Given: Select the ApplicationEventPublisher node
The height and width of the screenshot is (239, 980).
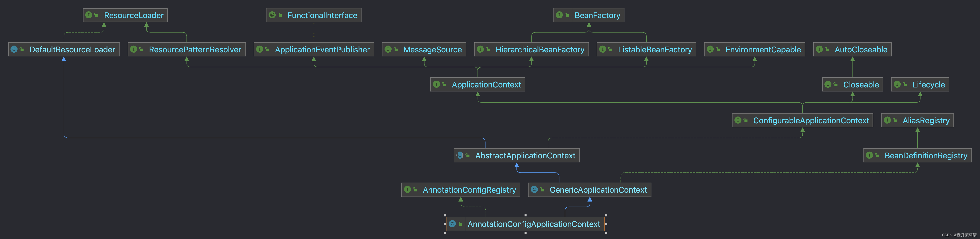Looking at the screenshot, I should [x=322, y=50].
